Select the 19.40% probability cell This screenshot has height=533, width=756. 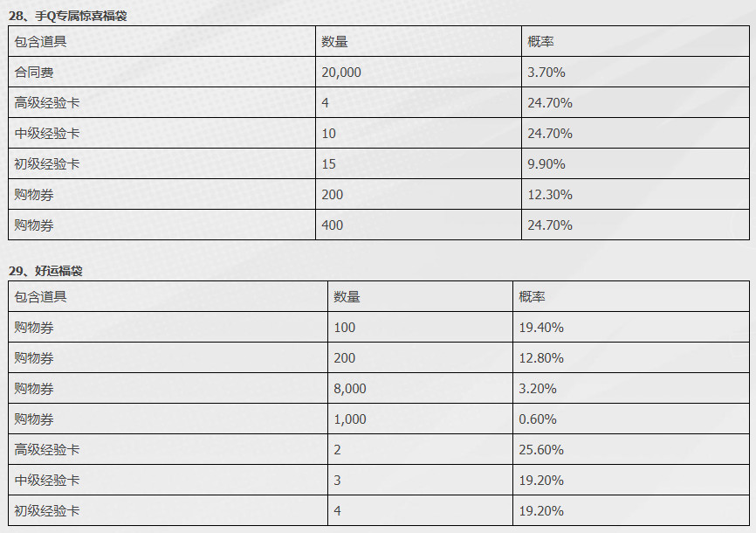(631, 328)
